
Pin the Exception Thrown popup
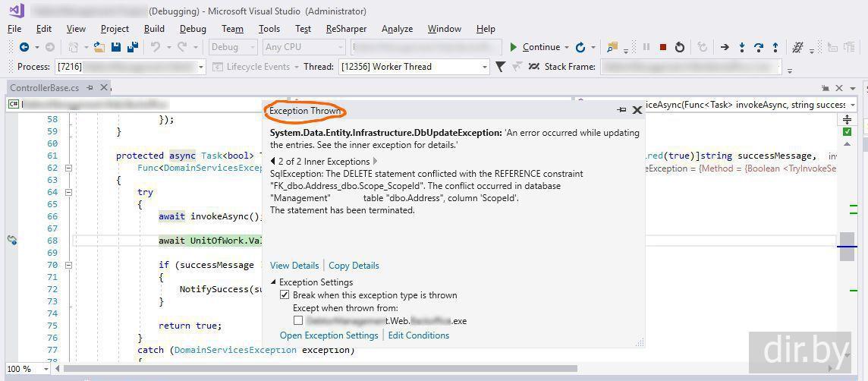pyautogui.click(x=621, y=110)
